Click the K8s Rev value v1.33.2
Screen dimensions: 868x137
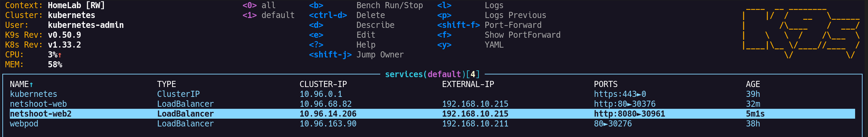click(x=64, y=45)
